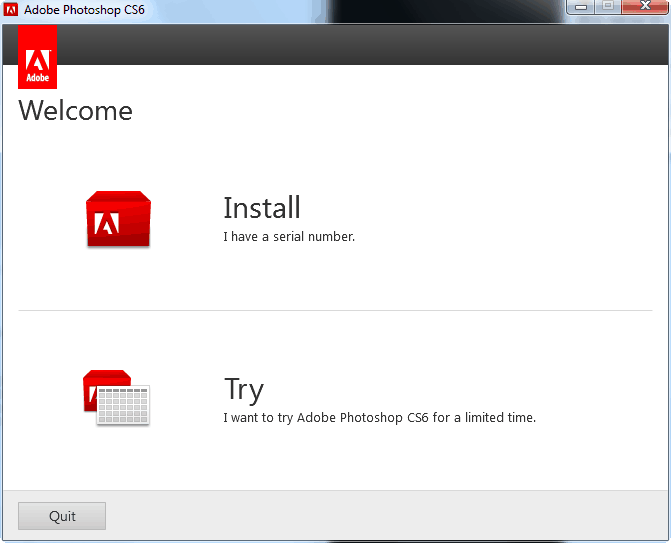
Task: Click the small Adobe icon in title bar
Action: pos(11,9)
